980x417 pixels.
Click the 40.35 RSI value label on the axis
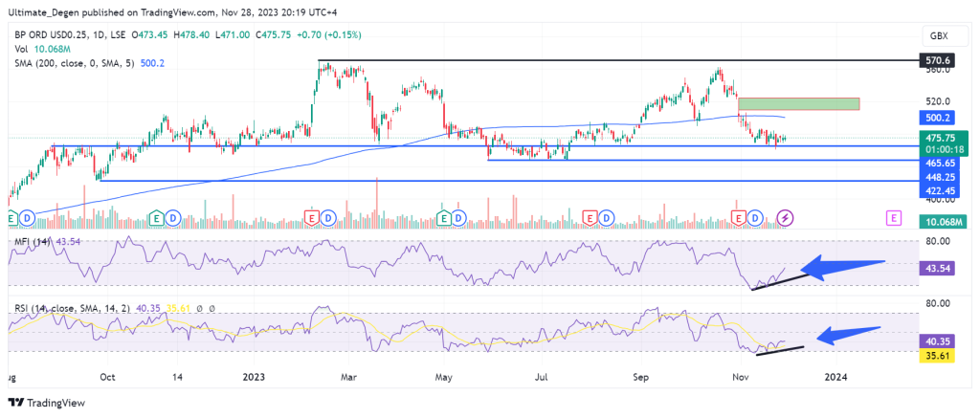[x=936, y=341]
